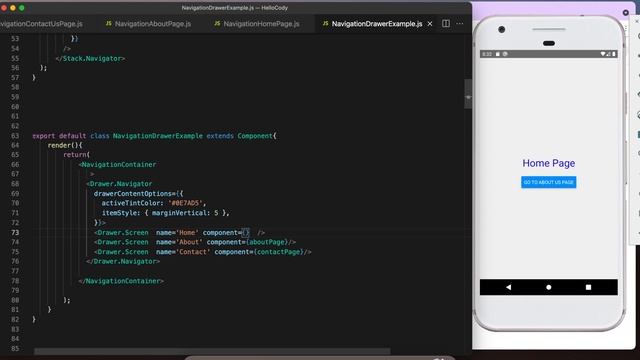Click the vertical scrollbar thumb in editor
The image size is (640, 360).
click(468, 94)
